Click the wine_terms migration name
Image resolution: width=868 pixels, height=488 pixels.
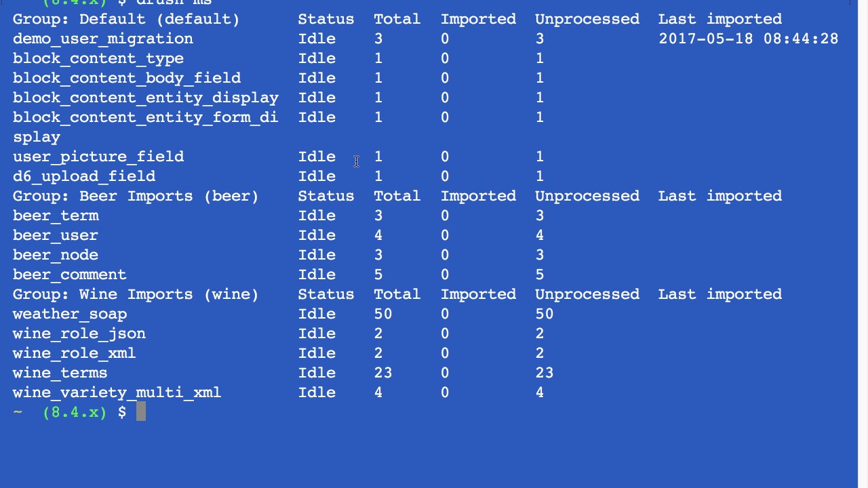click(60, 373)
